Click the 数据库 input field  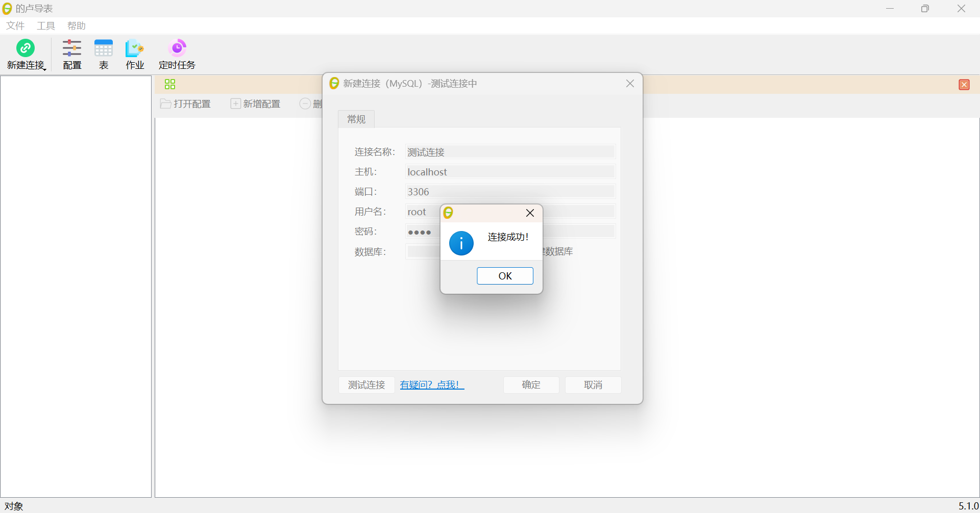tap(423, 251)
